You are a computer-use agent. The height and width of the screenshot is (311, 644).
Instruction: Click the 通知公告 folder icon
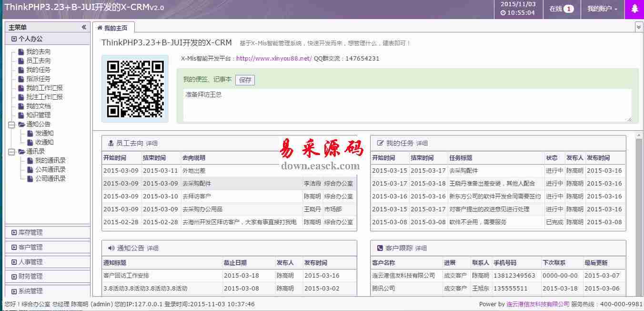click(x=21, y=124)
